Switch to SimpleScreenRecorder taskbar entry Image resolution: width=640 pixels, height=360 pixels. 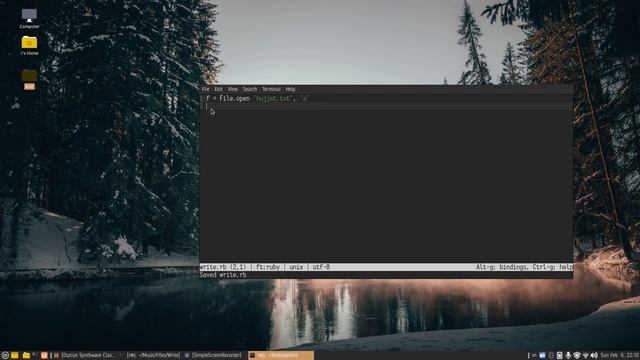coord(213,356)
